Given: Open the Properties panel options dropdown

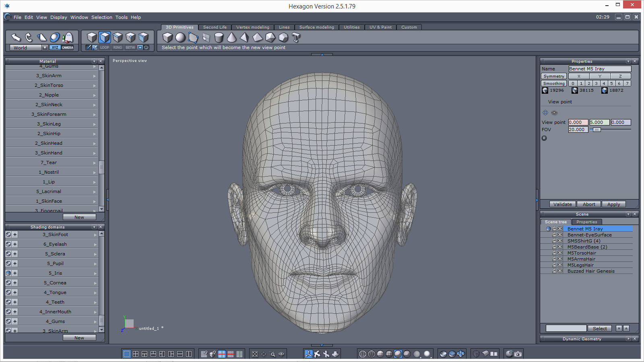Looking at the screenshot, I should pyautogui.click(x=628, y=62).
